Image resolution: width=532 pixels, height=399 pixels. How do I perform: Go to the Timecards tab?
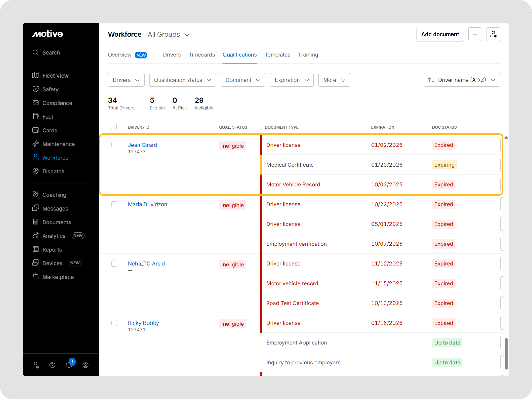[x=202, y=55]
